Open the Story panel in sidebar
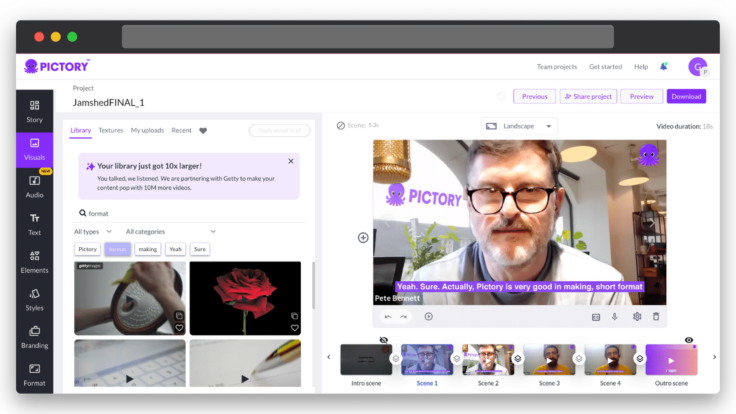The image size is (736, 414). (34, 111)
